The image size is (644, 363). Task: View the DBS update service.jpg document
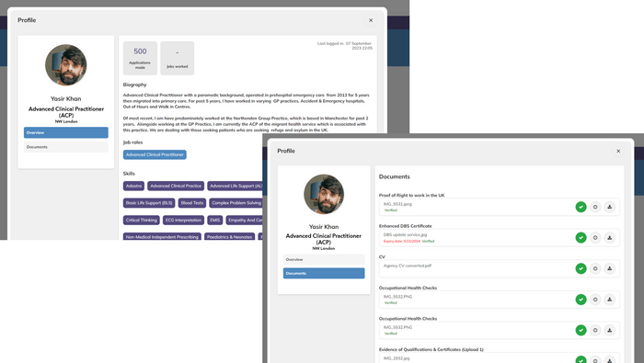[595, 237]
